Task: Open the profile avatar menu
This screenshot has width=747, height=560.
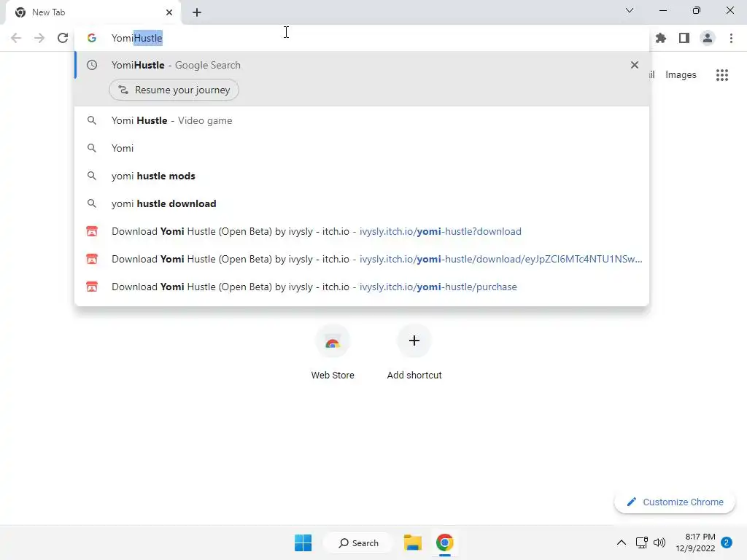Action: [x=708, y=38]
